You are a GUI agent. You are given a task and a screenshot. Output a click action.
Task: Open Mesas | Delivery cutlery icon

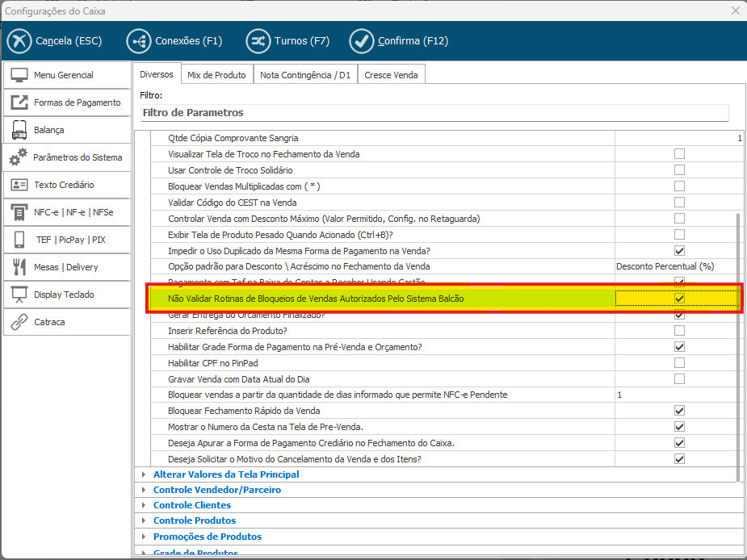point(20,267)
